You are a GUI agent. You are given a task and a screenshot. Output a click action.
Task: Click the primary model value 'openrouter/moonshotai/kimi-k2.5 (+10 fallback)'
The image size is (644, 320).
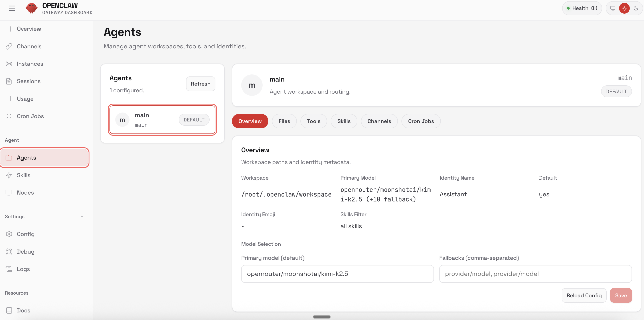(385, 194)
